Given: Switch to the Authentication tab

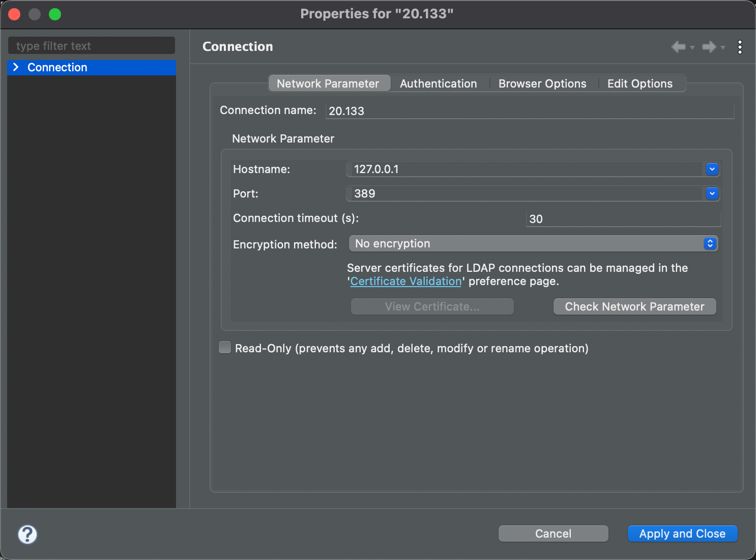Looking at the screenshot, I should (x=439, y=83).
